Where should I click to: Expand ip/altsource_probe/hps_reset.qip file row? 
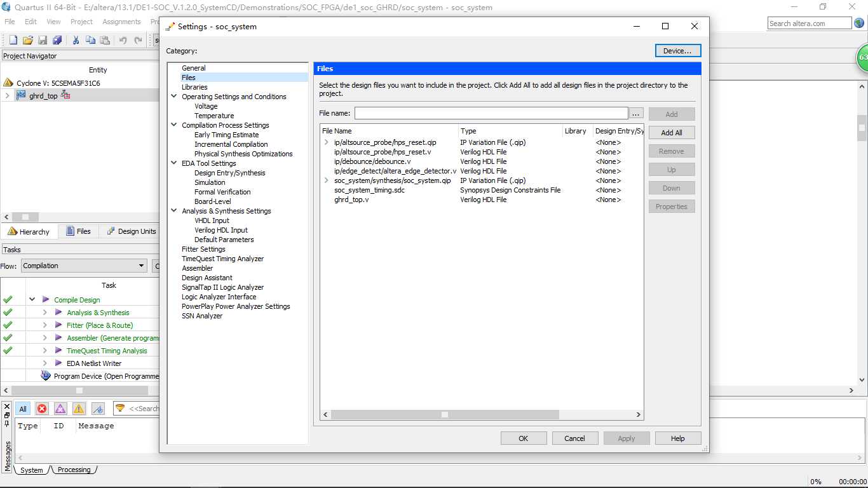tap(327, 142)
